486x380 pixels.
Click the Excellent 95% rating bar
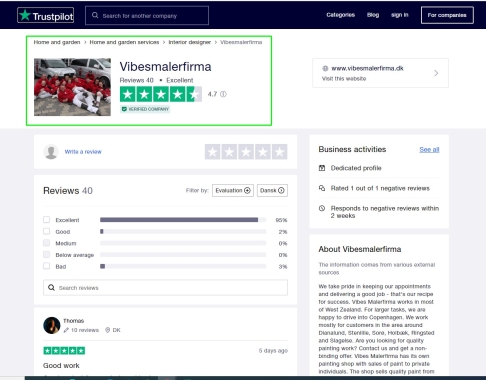point(183,220)
